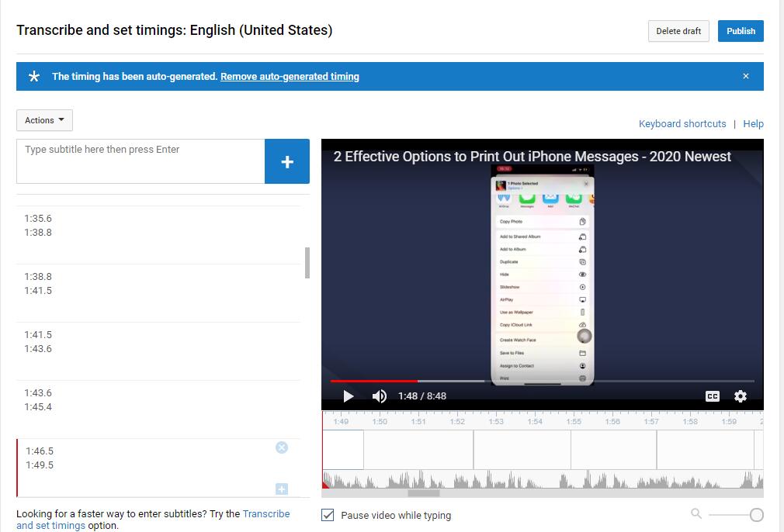784x532 pixels.
Task: Publish the subtitles
Action: pos(741,31)
